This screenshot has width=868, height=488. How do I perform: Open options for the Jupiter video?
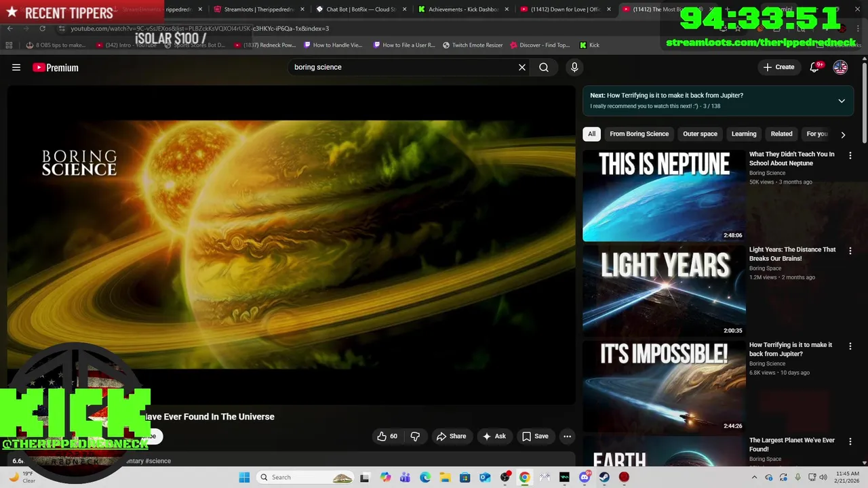850,346
